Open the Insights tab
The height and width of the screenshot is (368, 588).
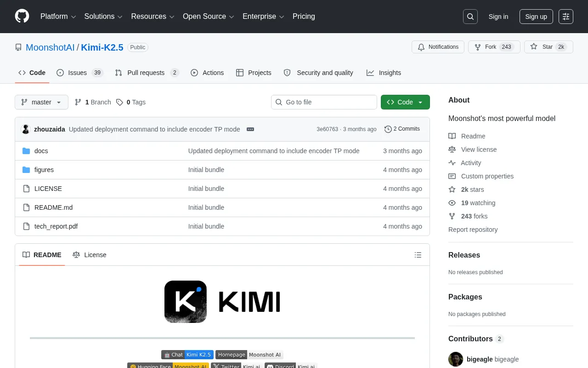pyautogui.click(x=384, y=73)
